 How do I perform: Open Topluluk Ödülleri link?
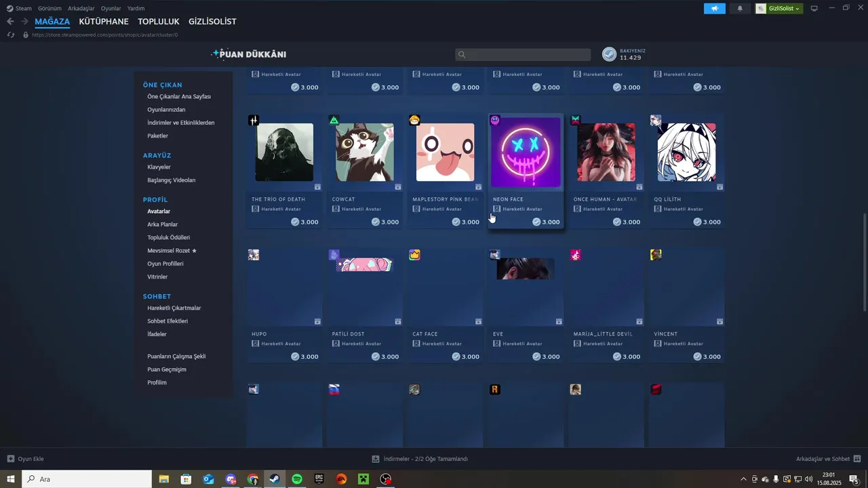click(x=169, y=238)
